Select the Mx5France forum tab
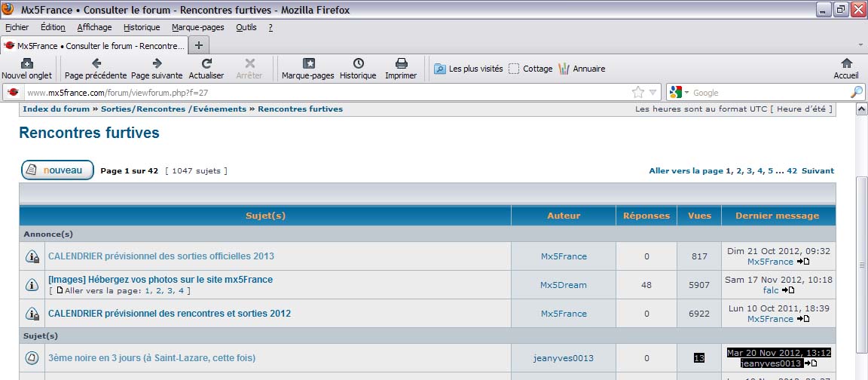868x380 pixels. tap(94, 45)
